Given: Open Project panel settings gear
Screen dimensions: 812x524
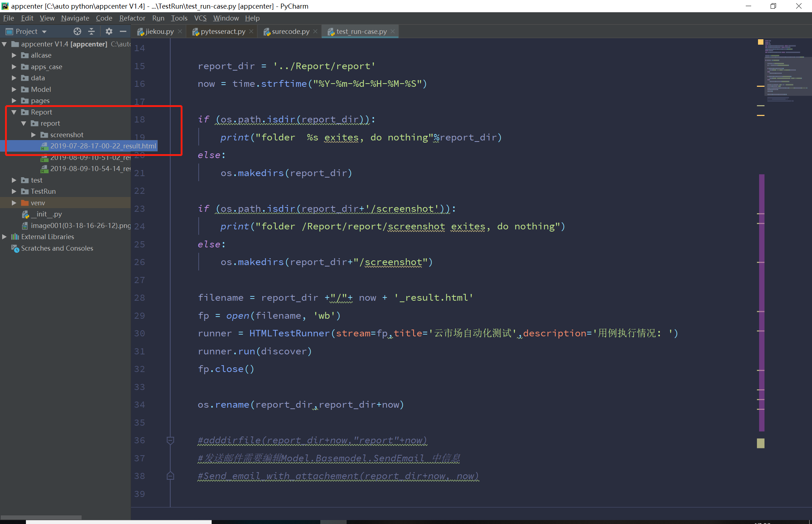Looking at the screenshot, I should 109,31.
